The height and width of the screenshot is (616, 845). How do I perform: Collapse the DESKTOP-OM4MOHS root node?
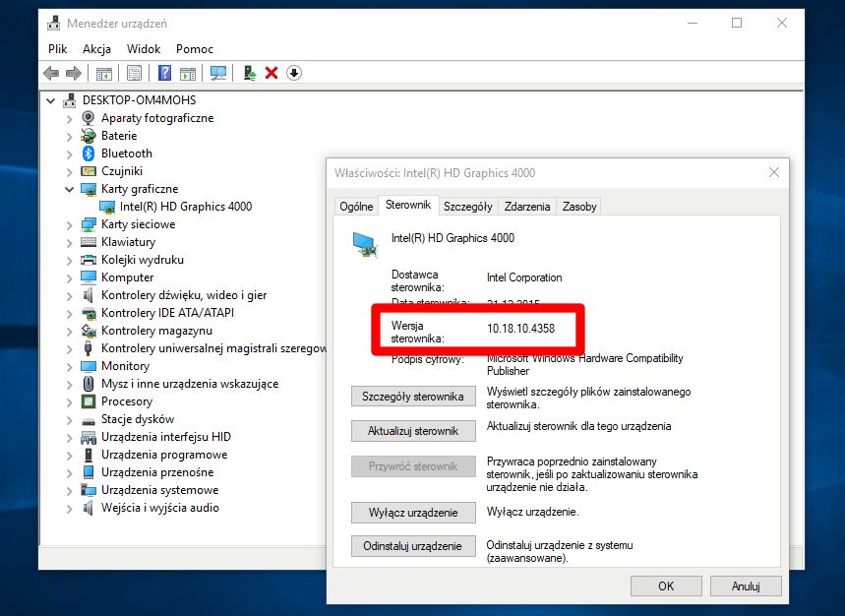[50, 100]
